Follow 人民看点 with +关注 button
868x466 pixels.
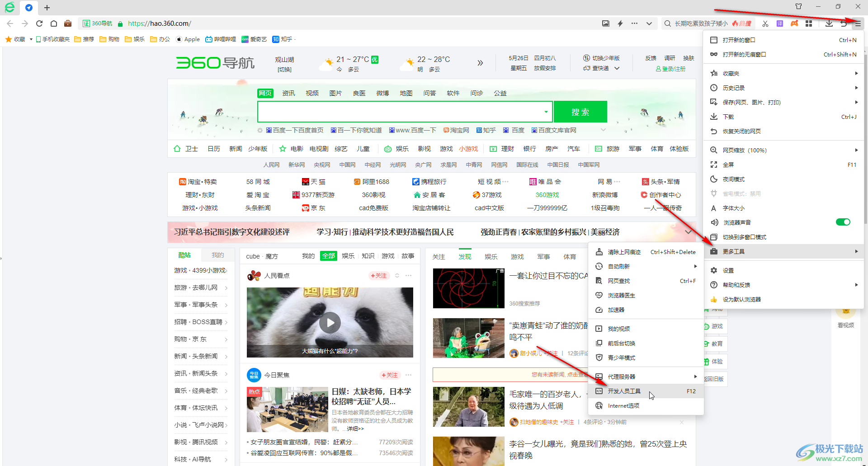pyautogui.click(x=378, y=275)
